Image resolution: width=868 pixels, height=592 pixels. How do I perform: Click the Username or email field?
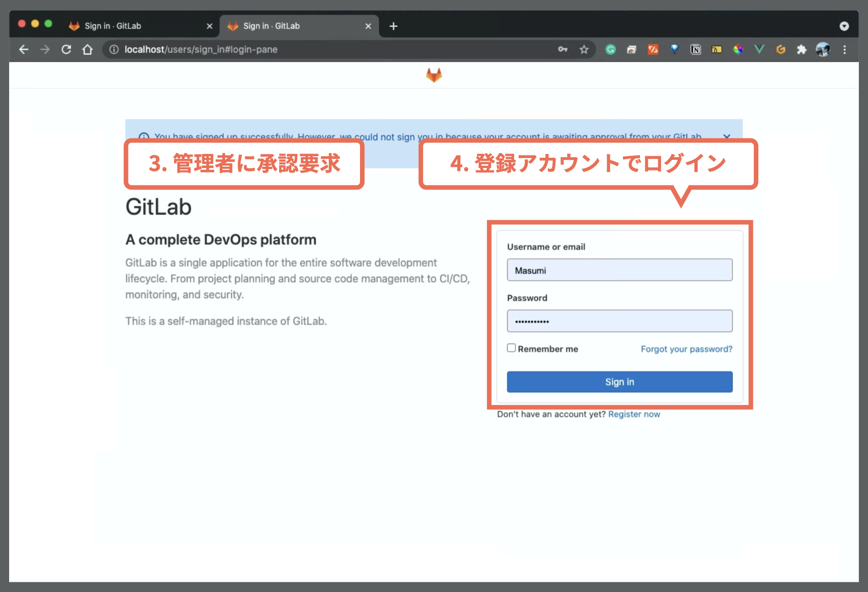tap(619, 270)
